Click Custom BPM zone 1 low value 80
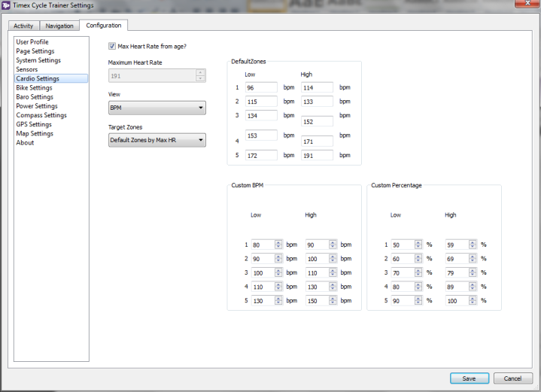 click(263, 245)
